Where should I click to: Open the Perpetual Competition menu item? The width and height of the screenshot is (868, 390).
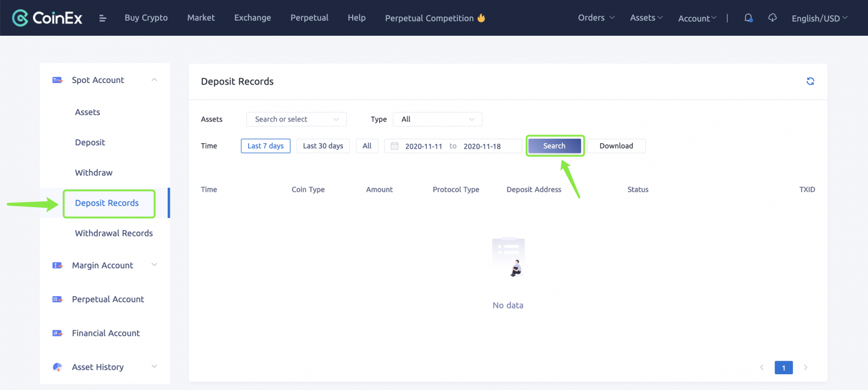[435, 18]
